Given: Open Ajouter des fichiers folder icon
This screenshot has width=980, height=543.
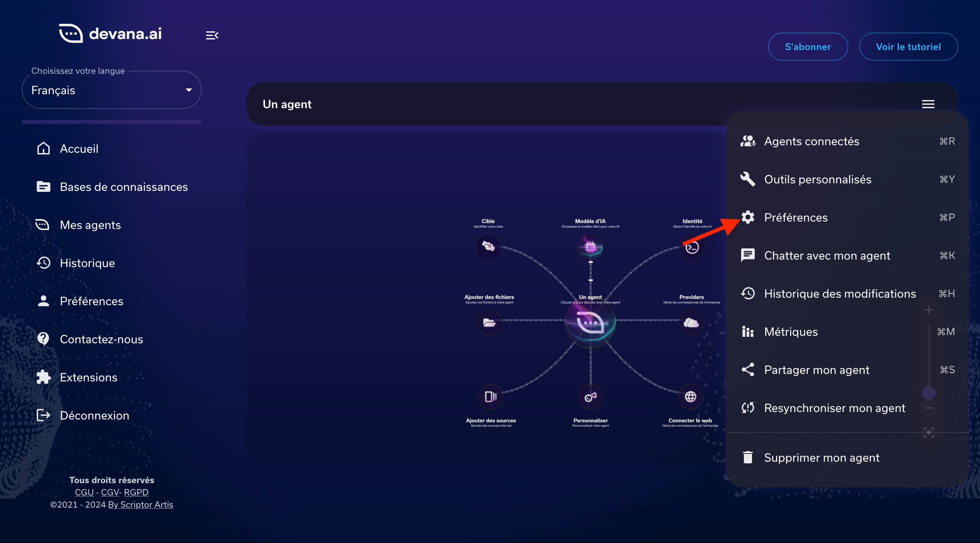Looking at the screenshot, I should pos(489,323).
